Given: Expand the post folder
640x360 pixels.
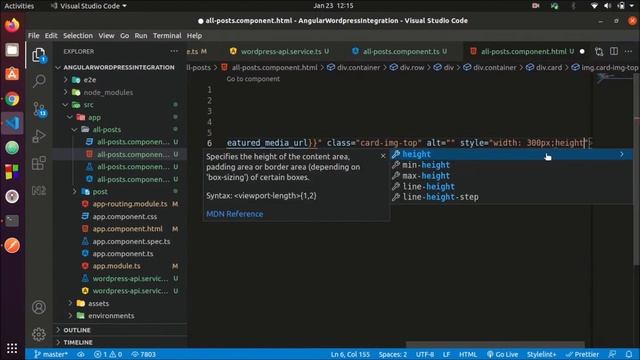Looking at the screenshot, I should 100,191.
